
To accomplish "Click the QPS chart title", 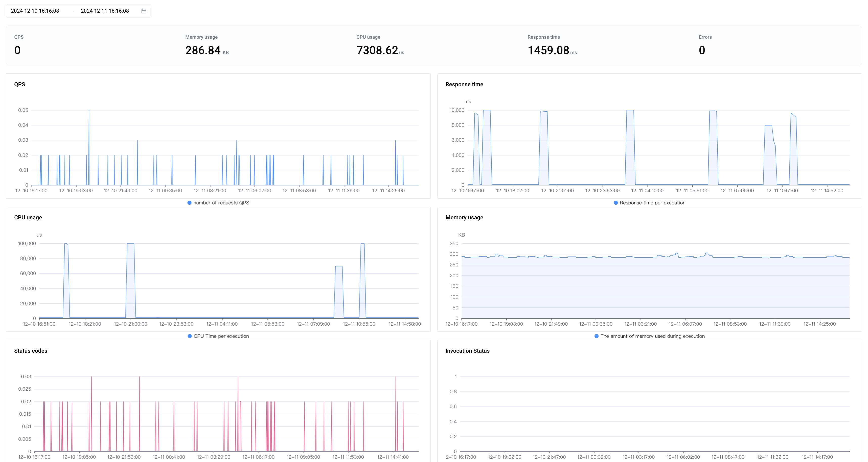I will click(x=19, y=84).
